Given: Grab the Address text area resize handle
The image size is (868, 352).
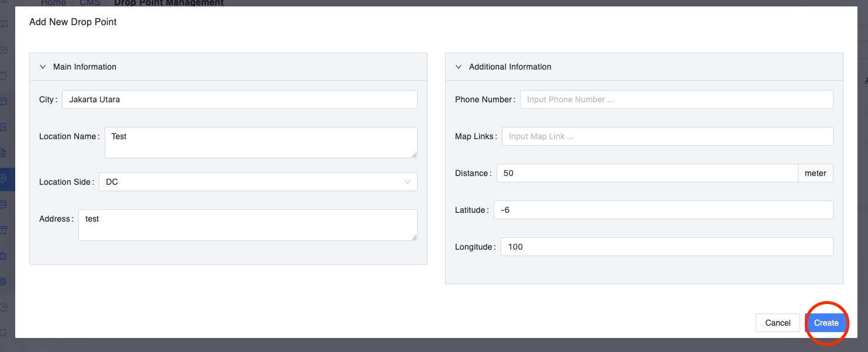Looking at the screenshot, I should tap(414, 237).
